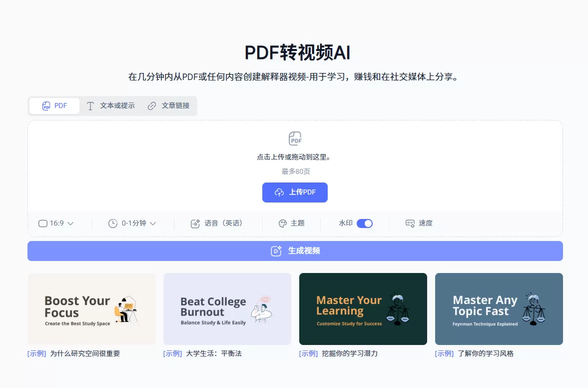This screenshot has width=588, height=388.
Task: Click the PDF file upload icon
Action: [295, 137]
